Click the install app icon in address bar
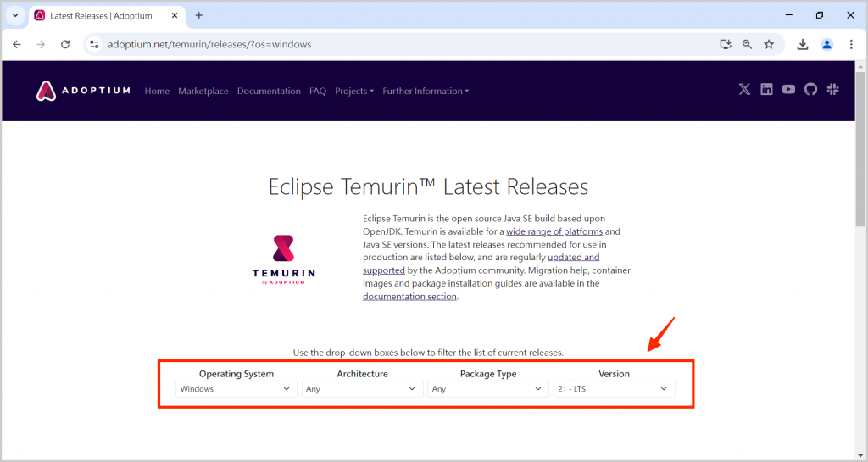The image size is (868, 462). click(x=726, y=44)
